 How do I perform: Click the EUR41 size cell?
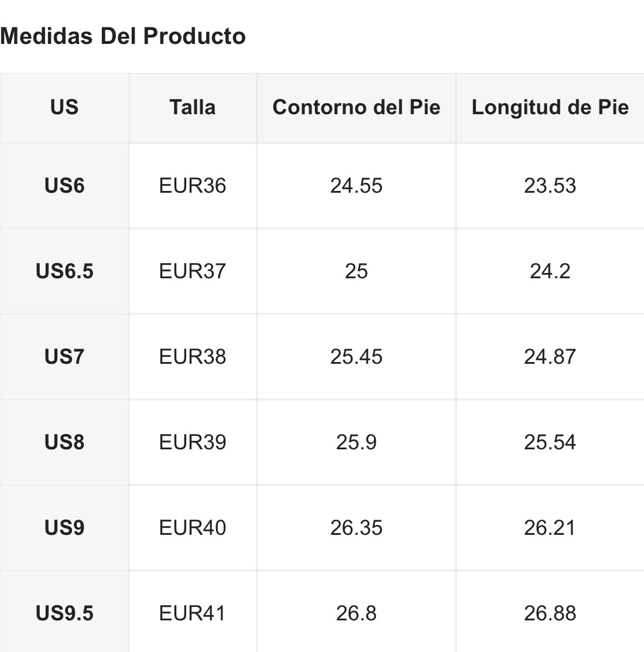click(193, 613)
